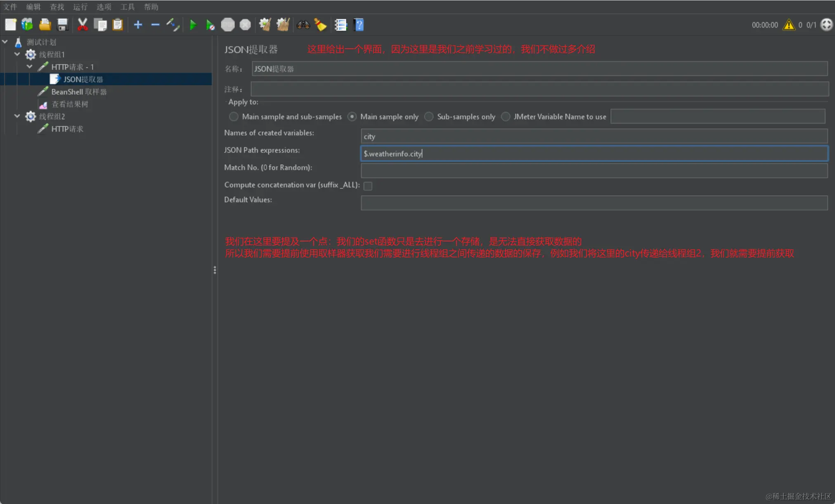
Task: Click the yellow warning triangle icon
Action: (x=789, y=25)
